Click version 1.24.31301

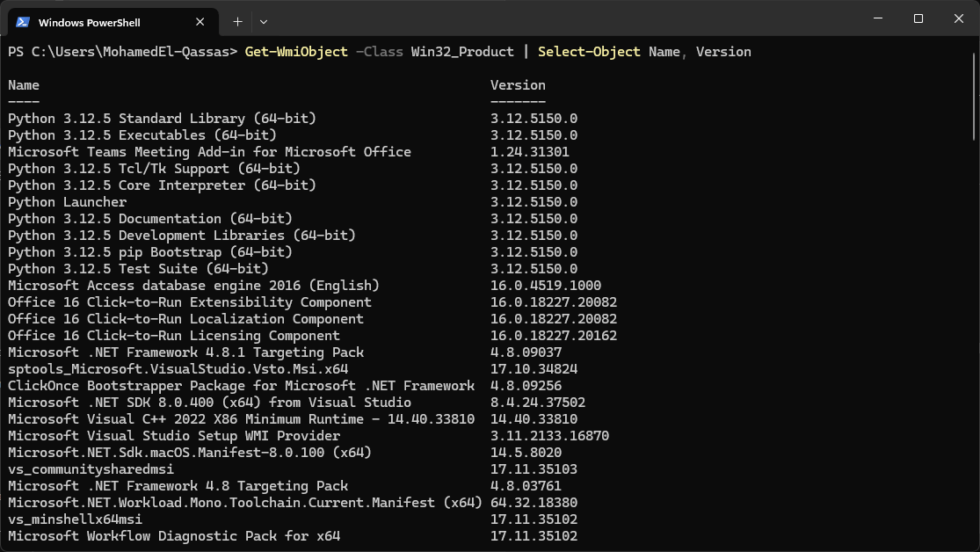tap(529, 152)
